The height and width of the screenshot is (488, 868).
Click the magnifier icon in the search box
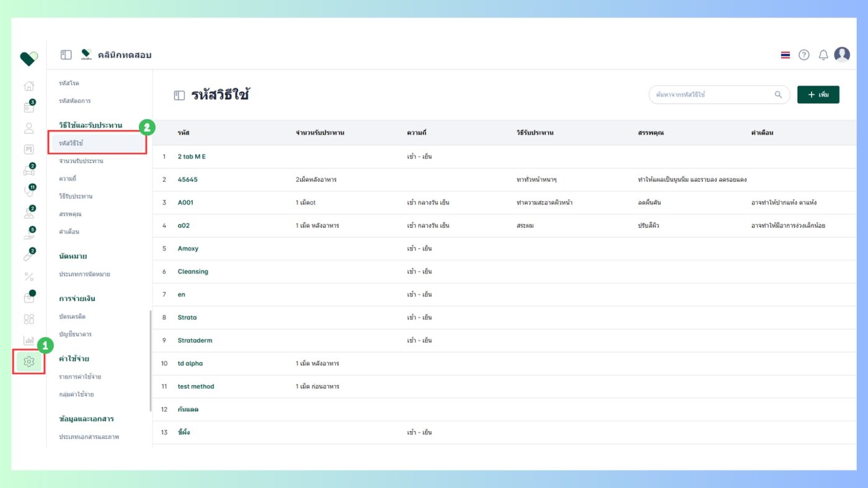[x=778, y=95]
